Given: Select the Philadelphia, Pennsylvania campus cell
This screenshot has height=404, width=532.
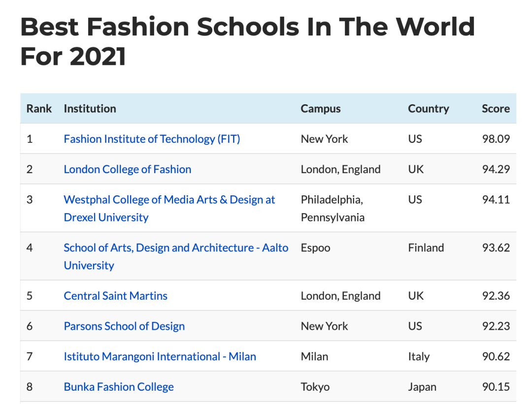Looking at the screenshot, I should (x=332, y=208).
